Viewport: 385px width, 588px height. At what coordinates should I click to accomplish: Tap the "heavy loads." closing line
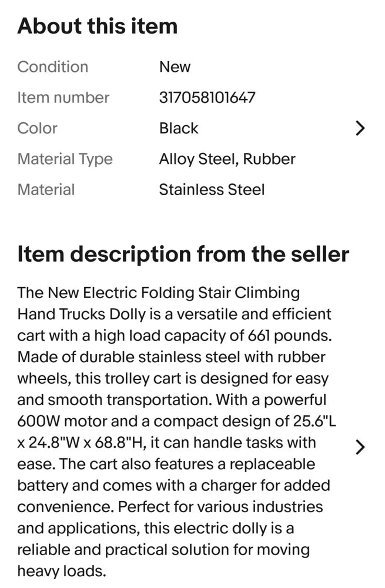(x=62, y=571)
